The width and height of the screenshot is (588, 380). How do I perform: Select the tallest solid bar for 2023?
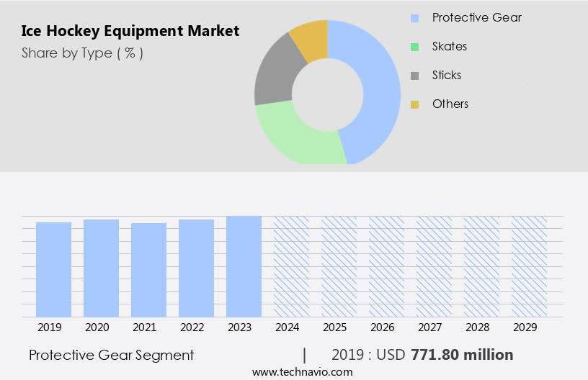pos(244,266)
